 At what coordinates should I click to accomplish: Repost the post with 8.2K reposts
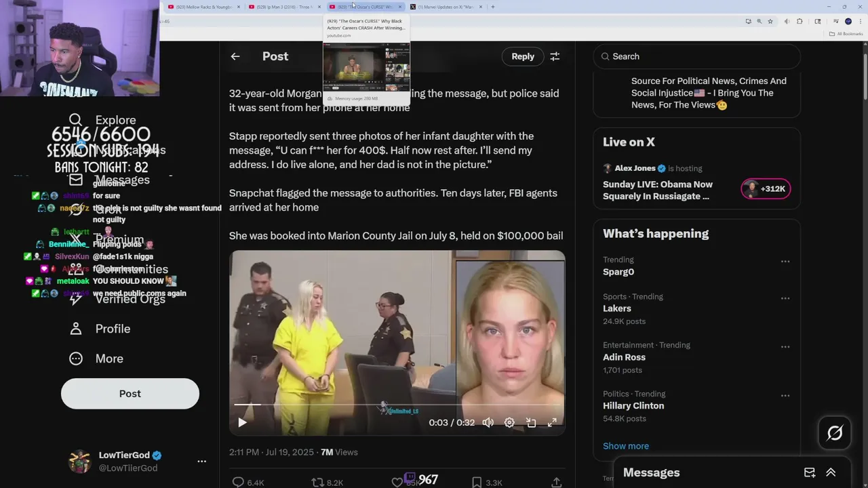coord(317,482)
